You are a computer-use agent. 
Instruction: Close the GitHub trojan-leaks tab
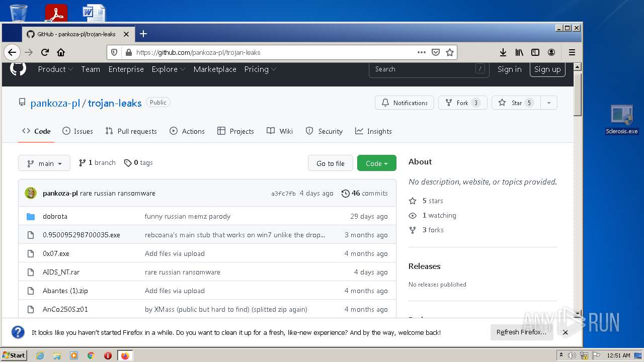pyautogui.click(x=126, y=34)
